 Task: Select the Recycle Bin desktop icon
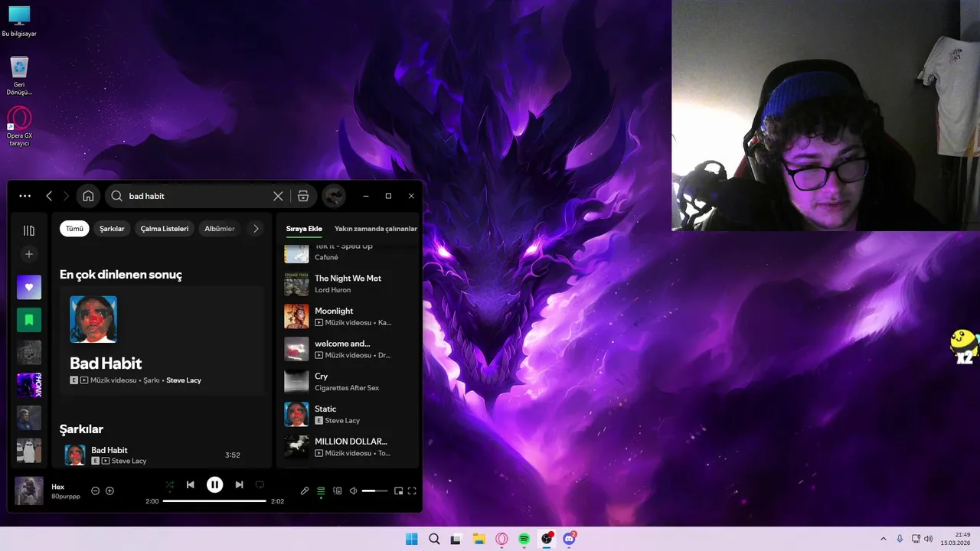click(19, 76)
